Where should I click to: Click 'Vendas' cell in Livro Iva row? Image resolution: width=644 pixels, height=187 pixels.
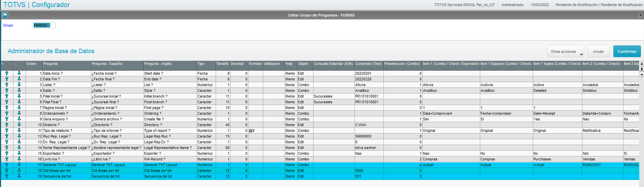[603, 159]
